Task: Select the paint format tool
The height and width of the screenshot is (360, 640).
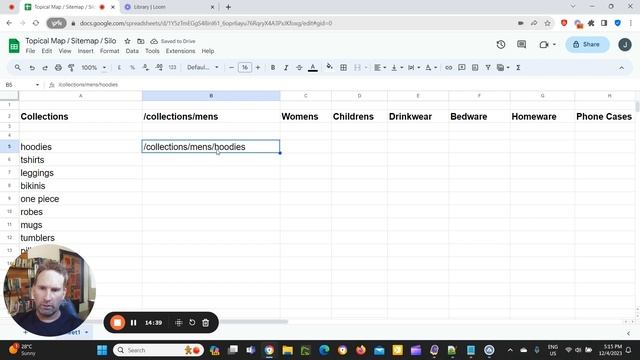Action: 71,67
